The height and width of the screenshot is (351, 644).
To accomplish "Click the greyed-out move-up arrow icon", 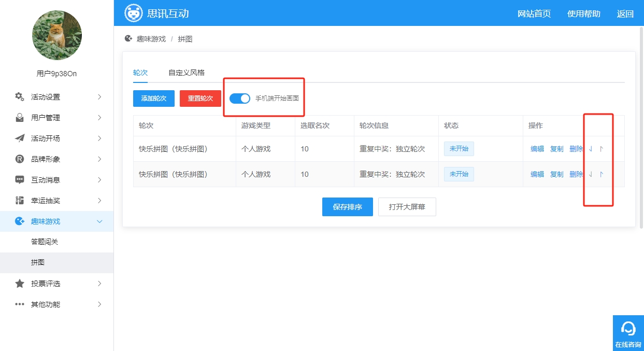I will 601,149.
